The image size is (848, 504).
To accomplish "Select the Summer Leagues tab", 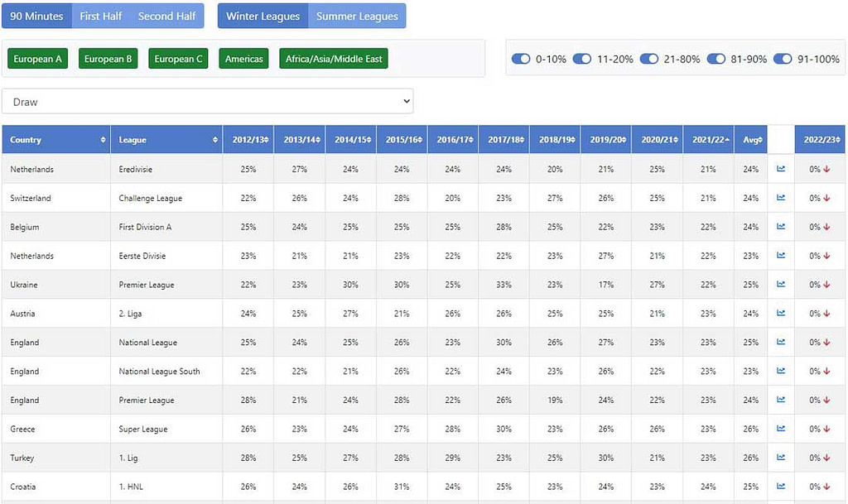I will tap(357, 16).
